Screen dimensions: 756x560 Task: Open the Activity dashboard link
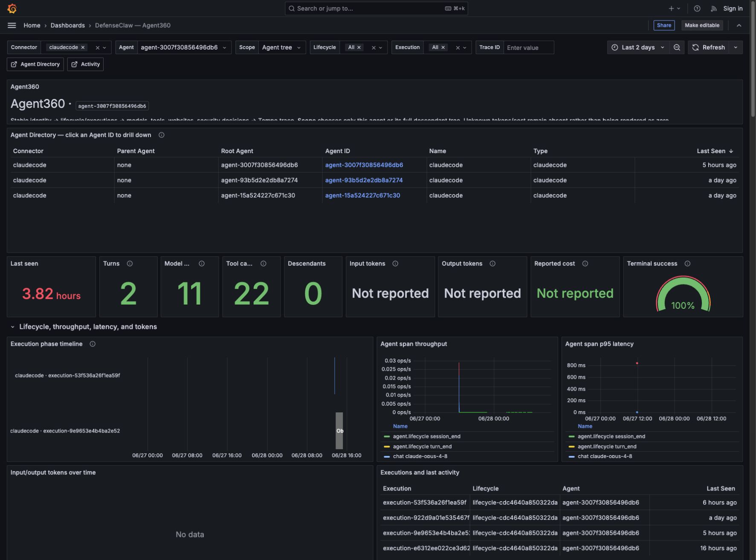tap(85, 64)
